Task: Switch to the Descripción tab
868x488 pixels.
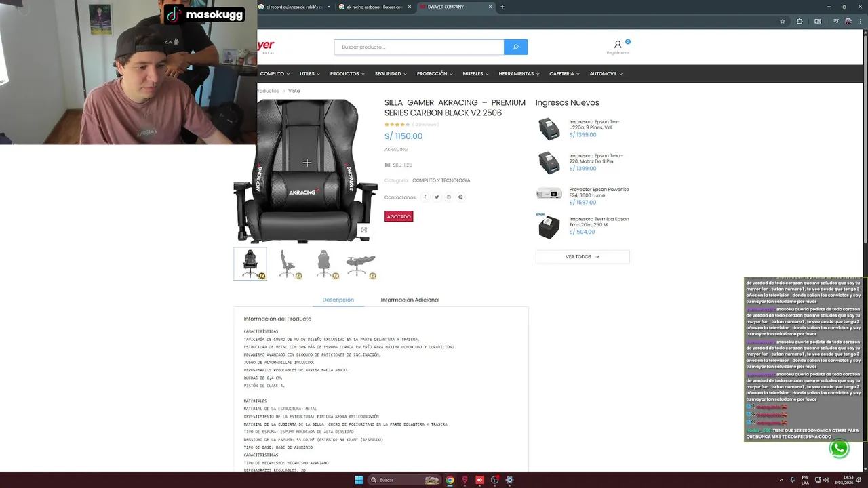Action: (x=338, y=300)
